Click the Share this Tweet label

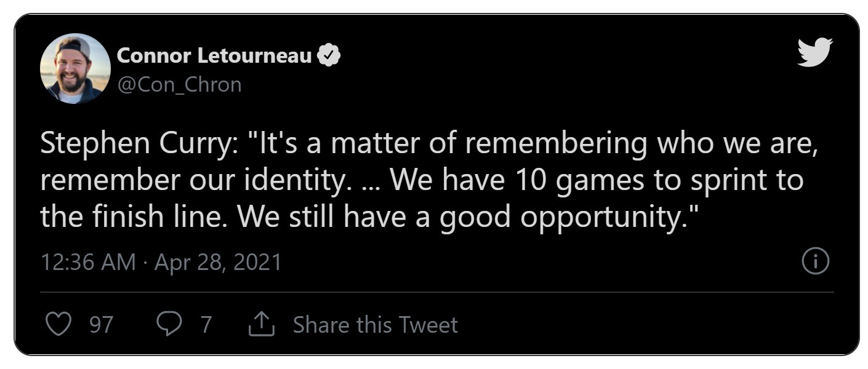pyautogui.click(x=375, y=324)
